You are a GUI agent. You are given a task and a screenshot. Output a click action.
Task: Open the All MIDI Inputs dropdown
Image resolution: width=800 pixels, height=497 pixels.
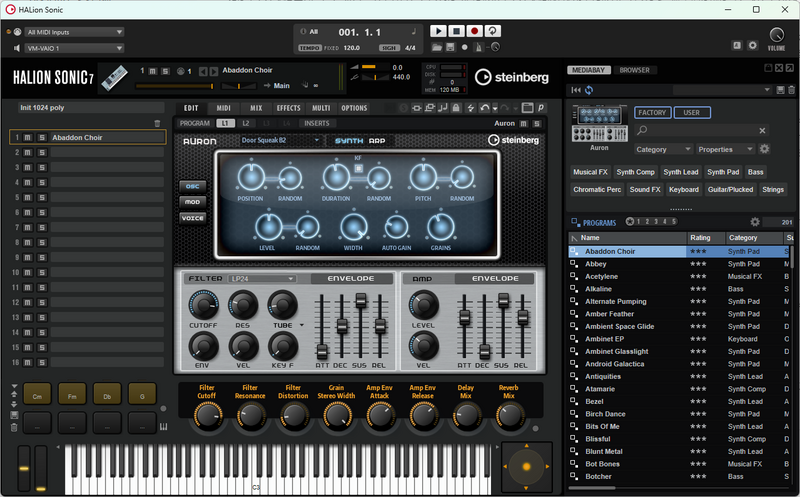[x=74, y=32]
